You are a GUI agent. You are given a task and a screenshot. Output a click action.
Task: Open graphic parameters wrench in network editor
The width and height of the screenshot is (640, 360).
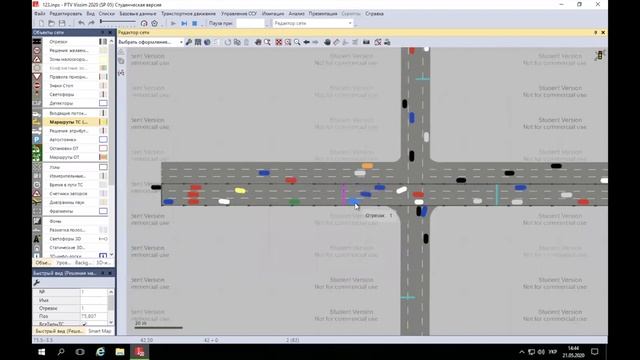coord(189,42)
